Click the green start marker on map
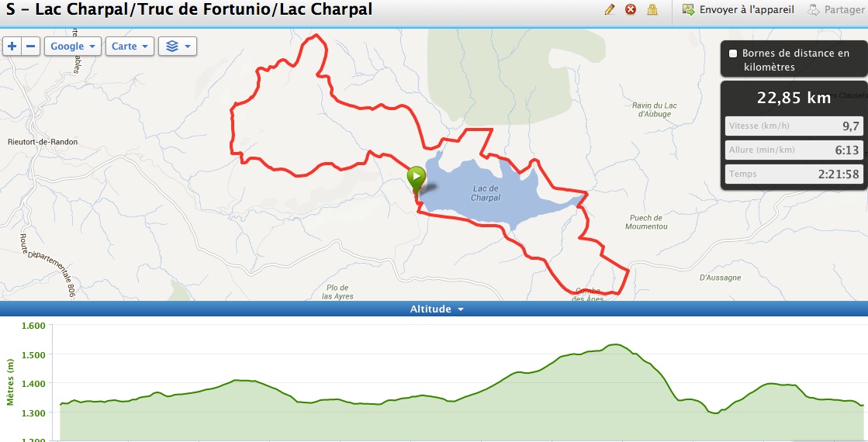The width and height of the screenshot is (868, 442). (417, 179)
